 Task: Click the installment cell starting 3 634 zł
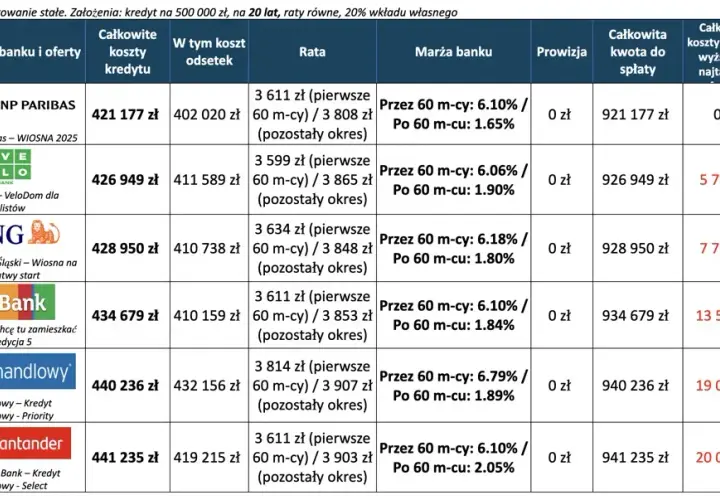click(312, 248)
